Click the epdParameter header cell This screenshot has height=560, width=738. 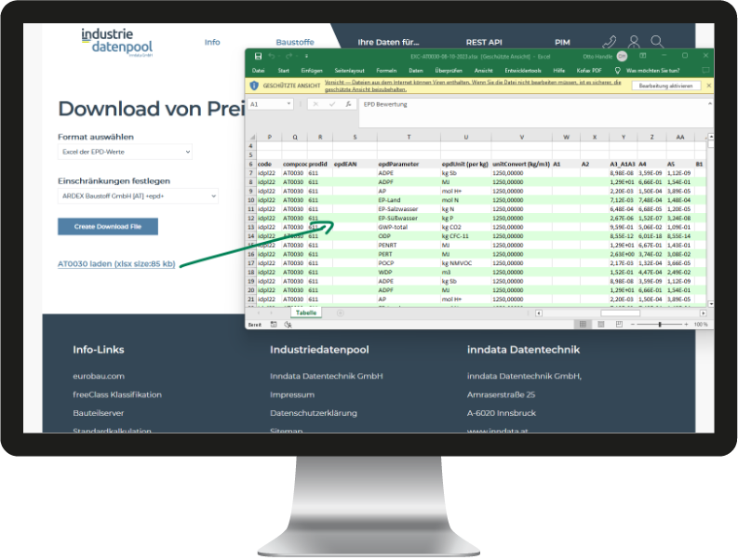[409, 164]
